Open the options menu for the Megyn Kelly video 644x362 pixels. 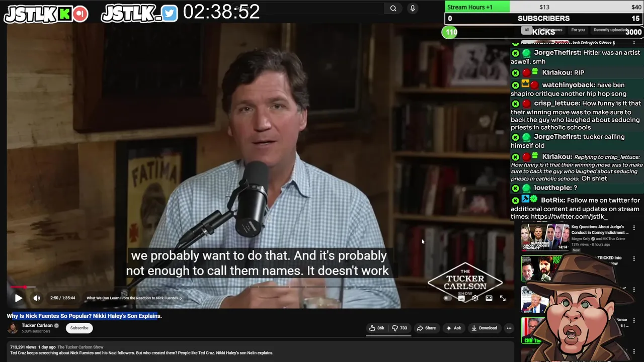pos(634,228)
